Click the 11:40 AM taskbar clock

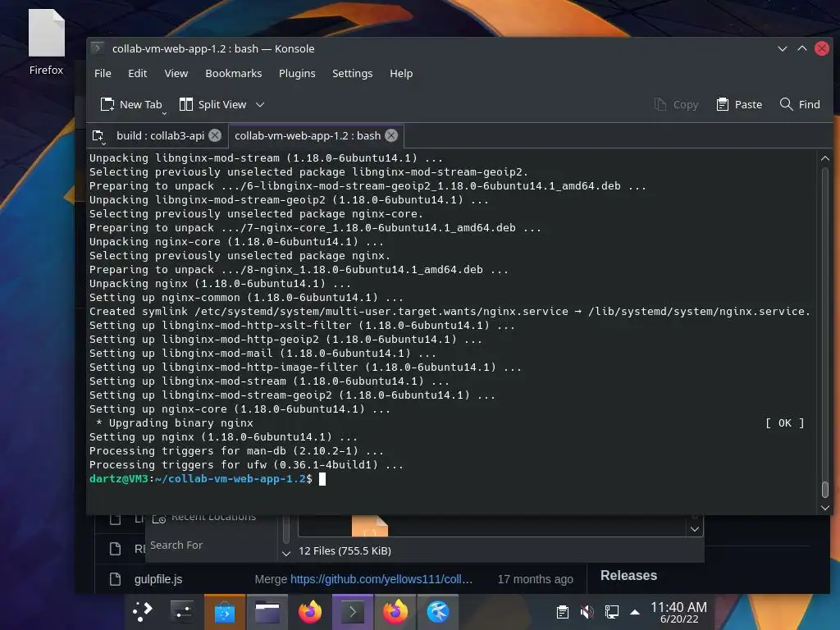pyautogui.click(x=678, y=612)
